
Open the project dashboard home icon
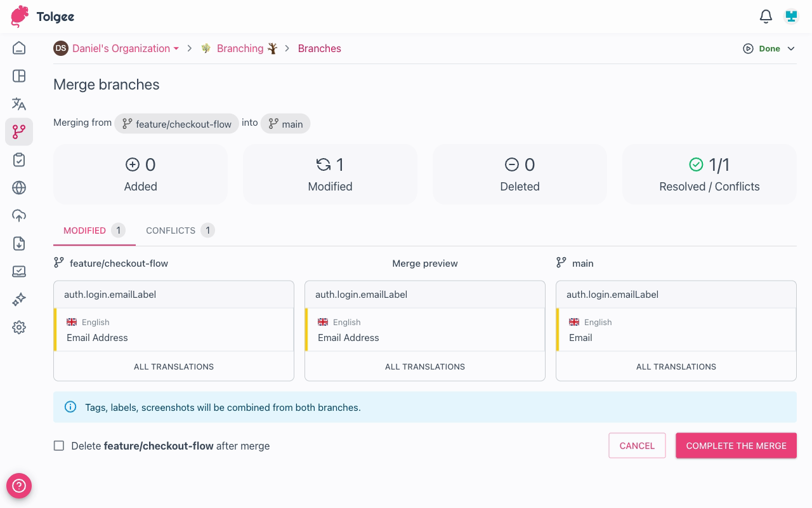[19, 48]
